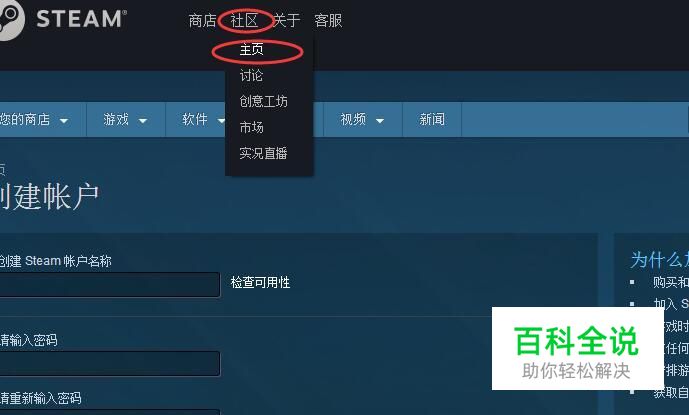Open 实况直播 from the dropdown
The height and width of the screenshot is (415, 689).
[263, 153]
